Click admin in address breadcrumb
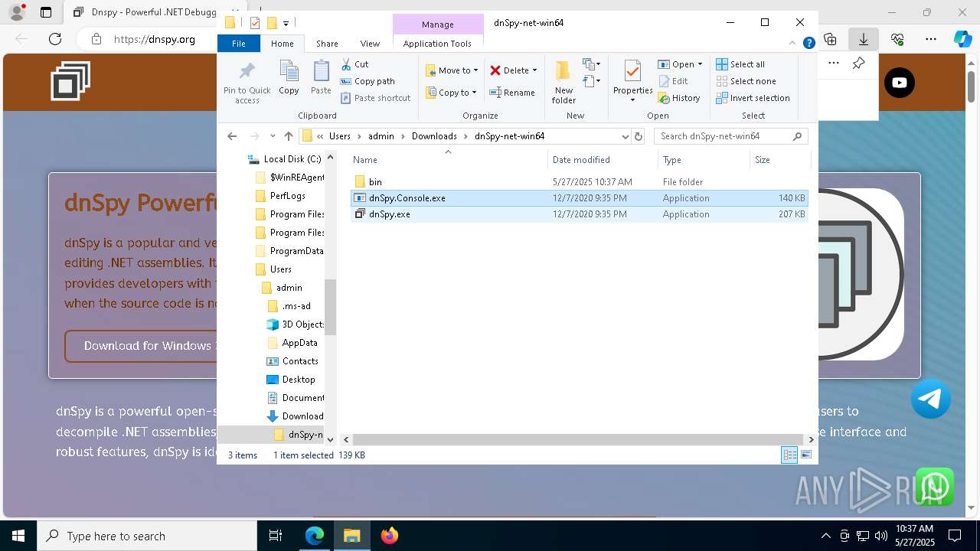This screenshot has width=980, height=551. click(381, 136)
